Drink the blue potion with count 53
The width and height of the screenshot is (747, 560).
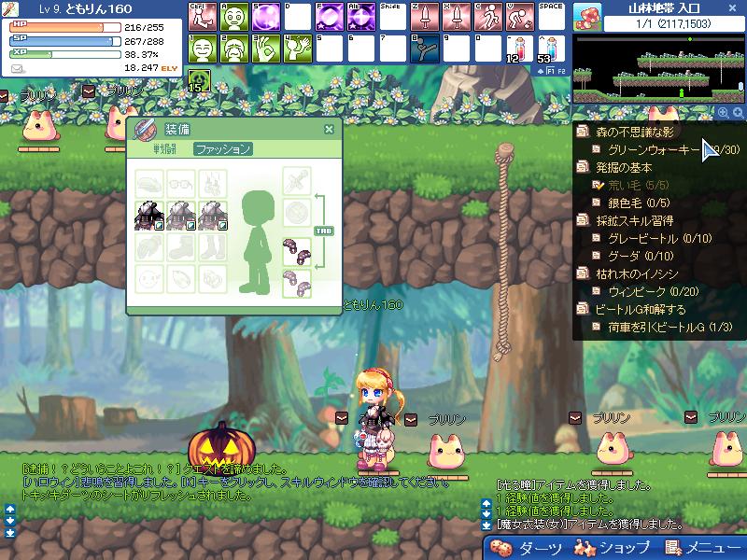coord(552,49)
